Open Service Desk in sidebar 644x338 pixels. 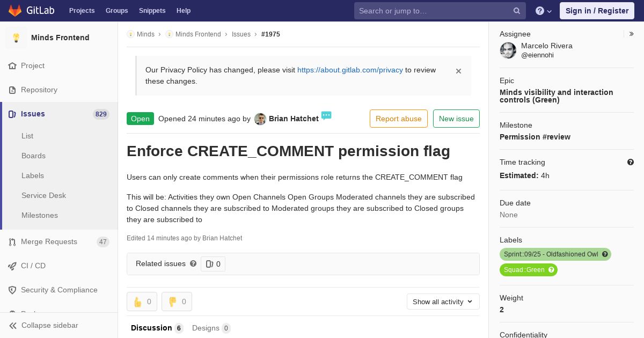click(x=43, y=196)
